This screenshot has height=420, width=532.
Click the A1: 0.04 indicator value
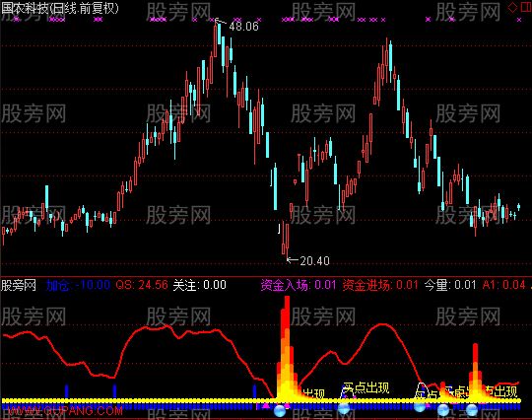click(x=503, y=285)
